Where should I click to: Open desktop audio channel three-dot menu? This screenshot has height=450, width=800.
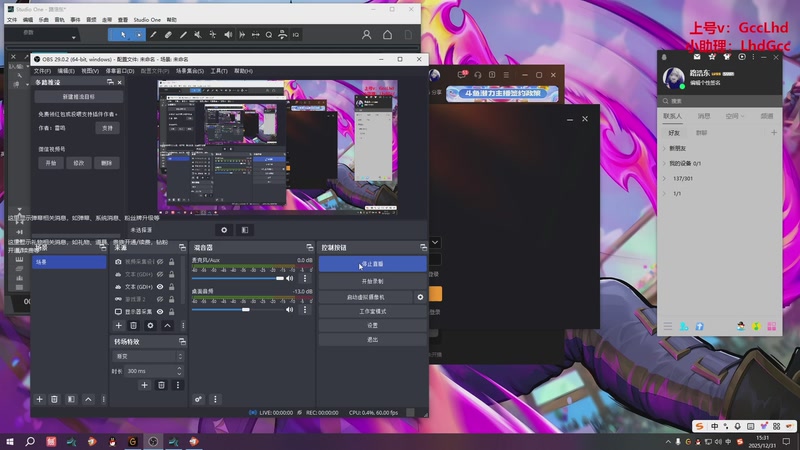[x=305, y=309]
